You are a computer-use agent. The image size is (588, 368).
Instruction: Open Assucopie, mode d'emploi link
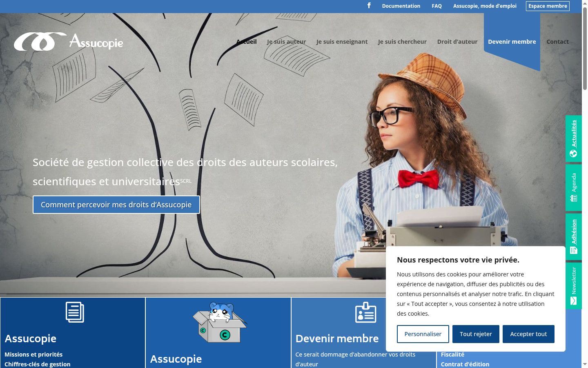(485, 6)
